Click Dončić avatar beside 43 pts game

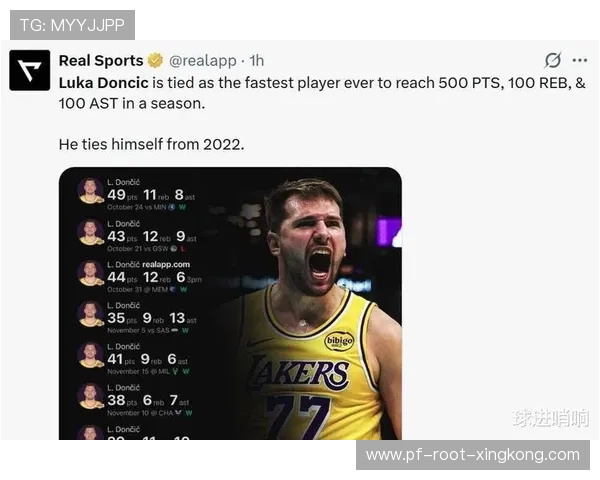[x=90, y=232]
